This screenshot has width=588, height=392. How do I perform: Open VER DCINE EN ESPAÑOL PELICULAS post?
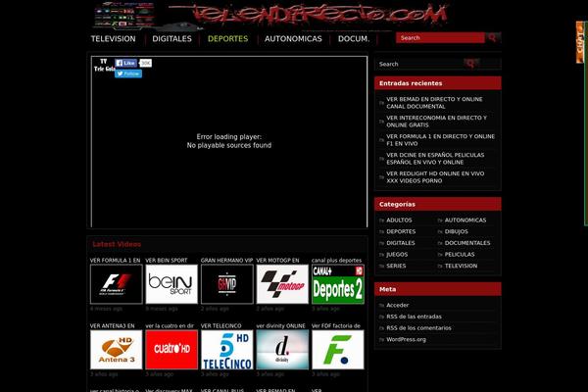(435, 159)
